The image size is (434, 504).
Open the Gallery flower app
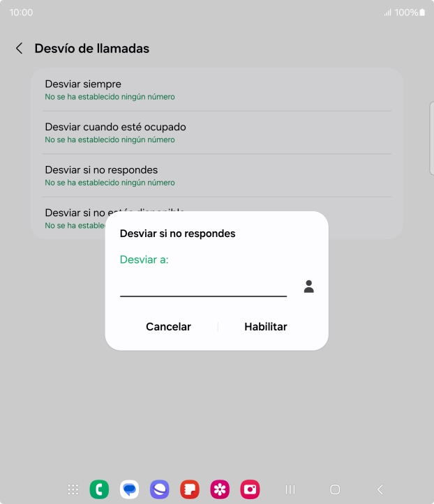(x=220, y=489)
